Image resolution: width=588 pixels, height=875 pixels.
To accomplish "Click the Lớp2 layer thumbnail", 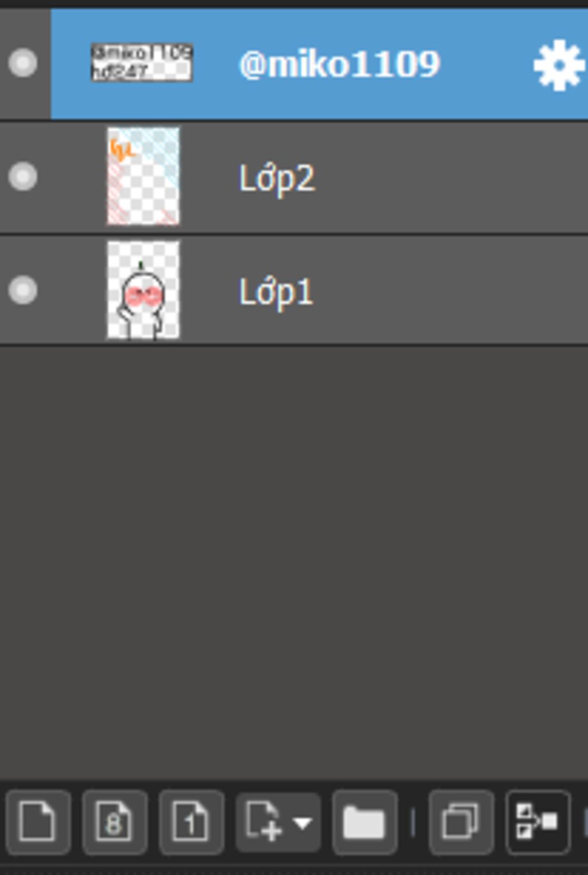I will point(143,176).
